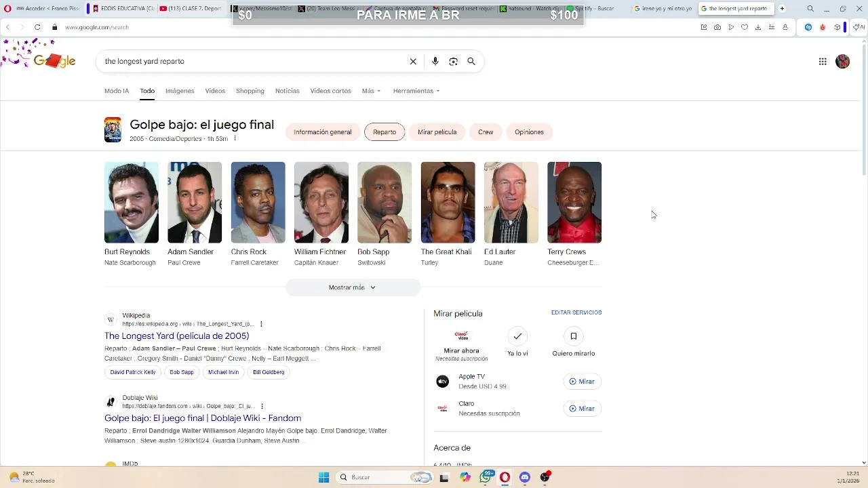The width and height of the screenshot is (868, 488).
Task: Click the Claro video 'Mirar ahora' icon
Action: coord(461,335)
